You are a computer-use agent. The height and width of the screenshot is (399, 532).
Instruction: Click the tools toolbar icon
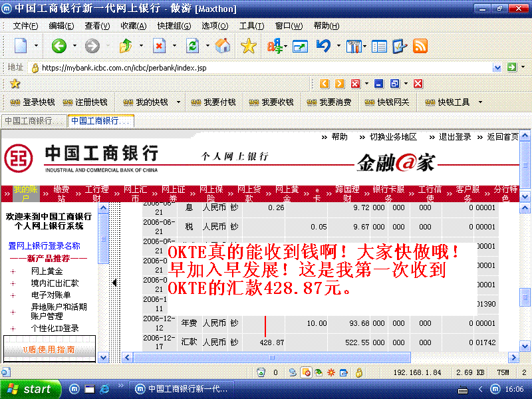coord(354,46)
